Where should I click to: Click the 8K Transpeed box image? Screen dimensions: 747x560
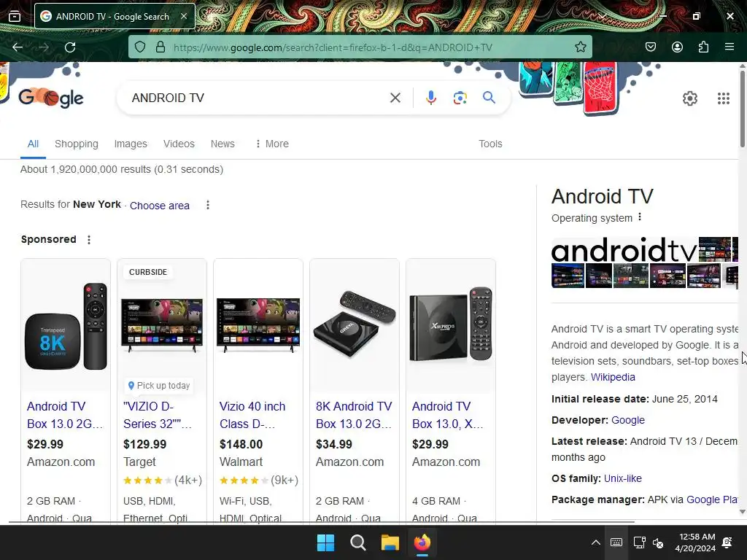pyautogui.click(x=66, y=327)
